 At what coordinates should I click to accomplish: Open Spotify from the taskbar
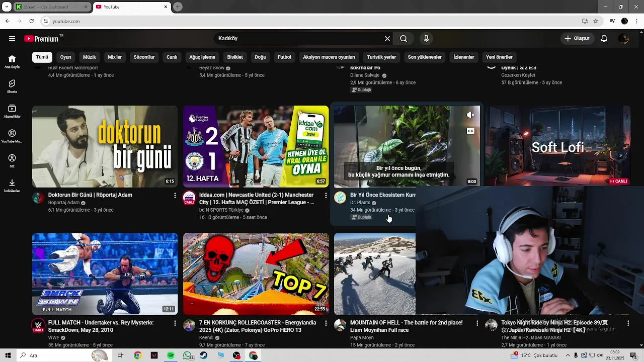(171, 355)
